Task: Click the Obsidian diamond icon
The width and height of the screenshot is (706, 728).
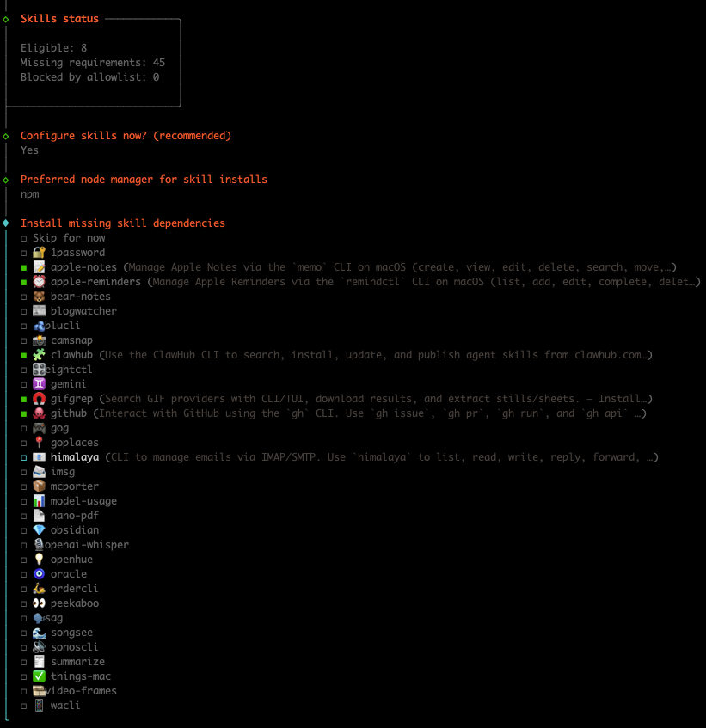Action: pyautogui.click(x=39, y=529)
